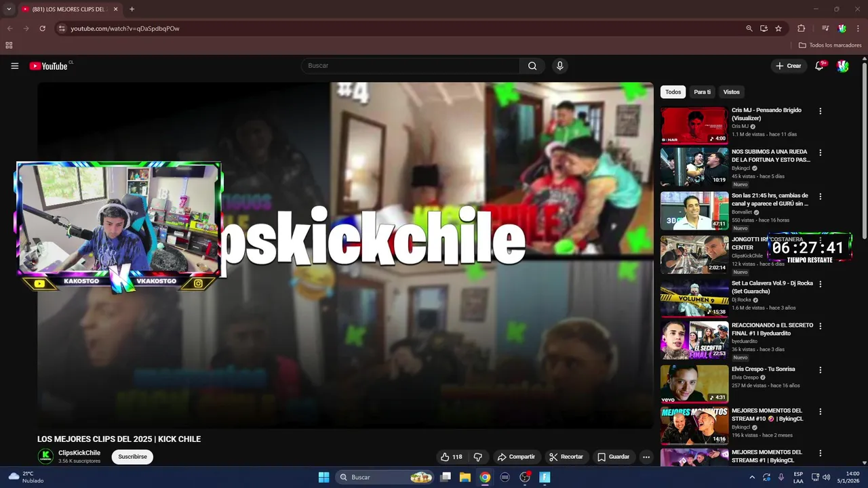Open options for REACCIONANDO a EL SECRETO FINAL
This screenshot has width=868, height=488.
(821, 326)
